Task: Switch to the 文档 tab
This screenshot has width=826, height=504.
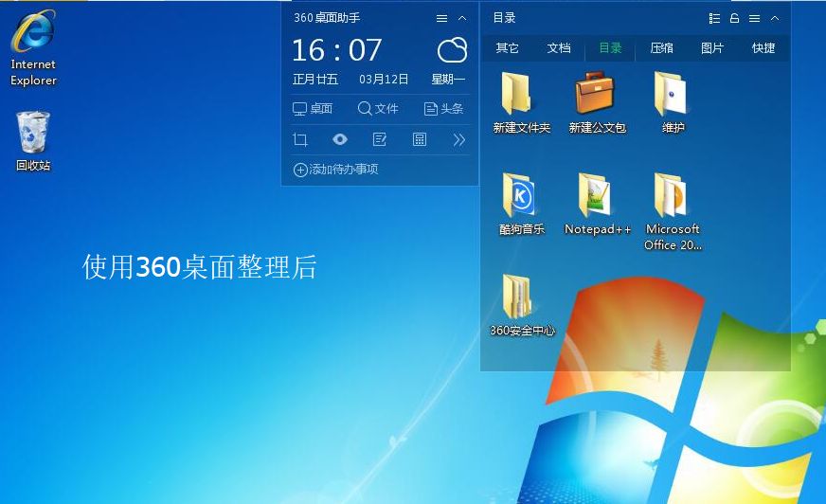Action: tap(559, 48)
